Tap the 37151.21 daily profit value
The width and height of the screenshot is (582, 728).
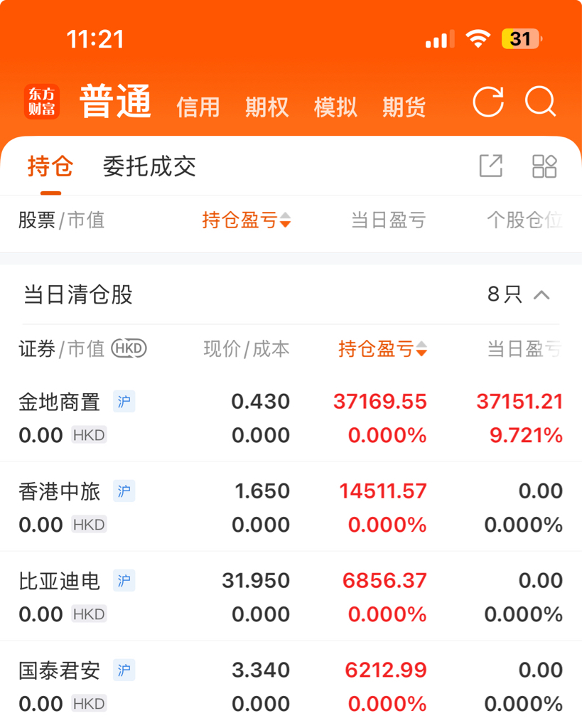[x=519, y=402]
